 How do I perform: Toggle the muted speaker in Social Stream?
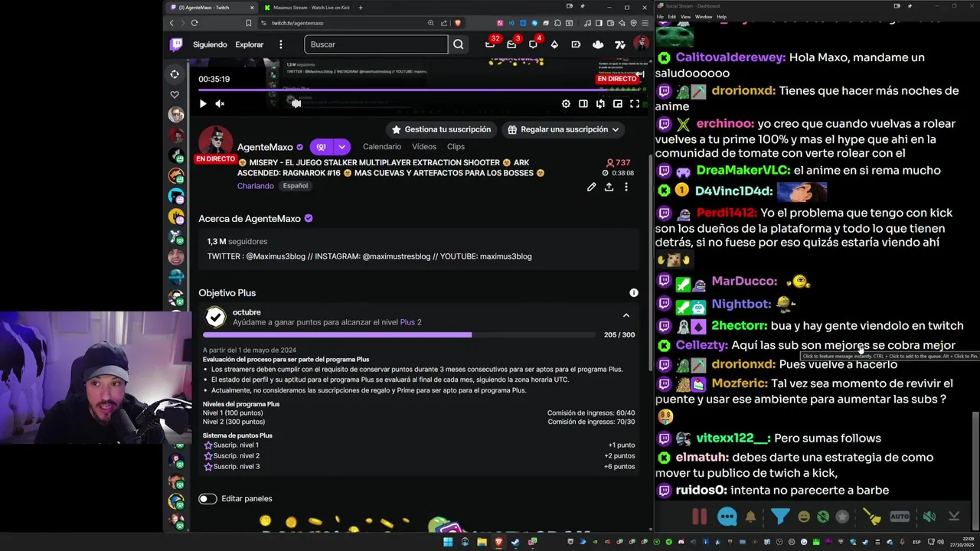pyautogui.click(x=929, y=517)
